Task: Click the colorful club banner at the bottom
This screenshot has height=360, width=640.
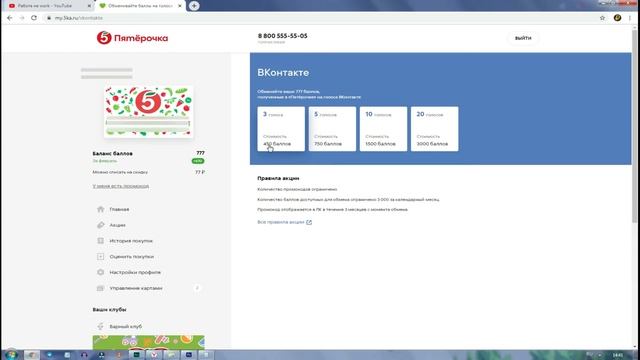Action: (x=149, y=342)
